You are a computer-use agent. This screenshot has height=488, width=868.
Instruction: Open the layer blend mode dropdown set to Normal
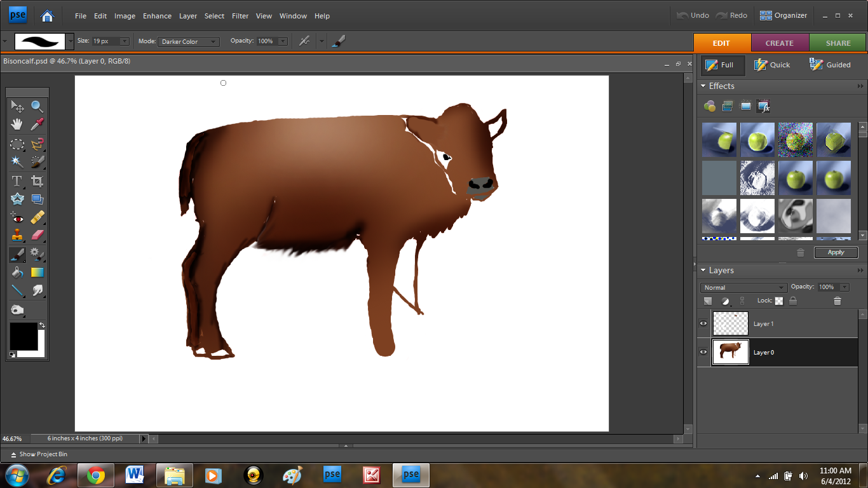click(x=743, y=287)
